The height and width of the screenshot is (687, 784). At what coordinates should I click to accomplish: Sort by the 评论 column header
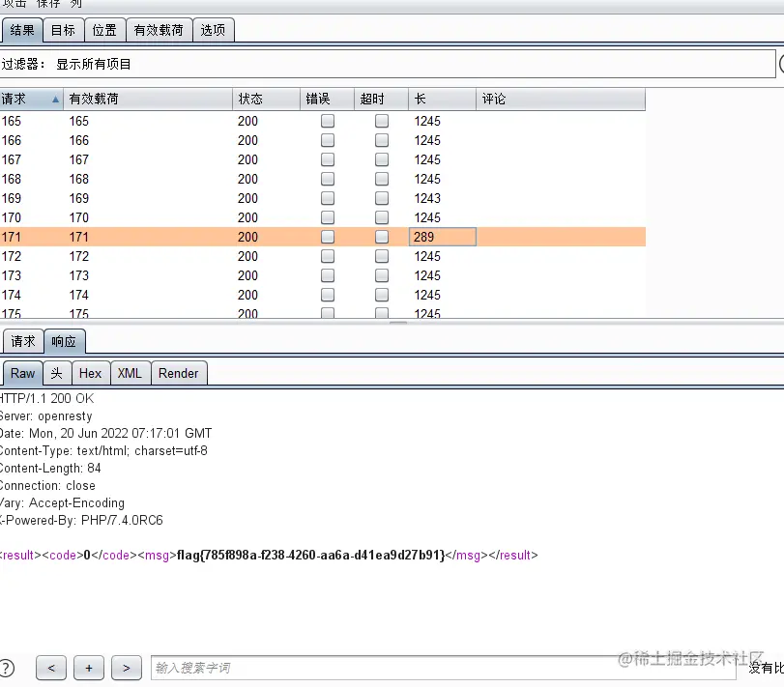(x=561, y=99)
